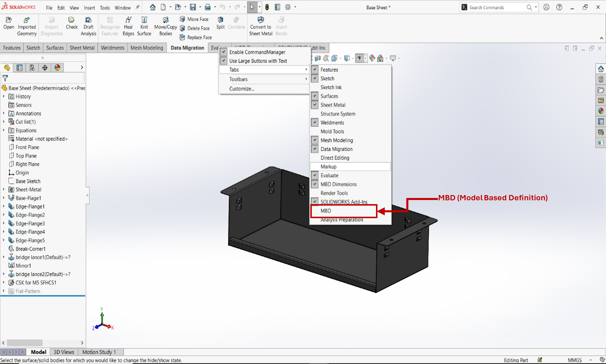This screenshot has height=364, width=606.
Task: Click the Split tool icon
Action: tap(221, 20)
